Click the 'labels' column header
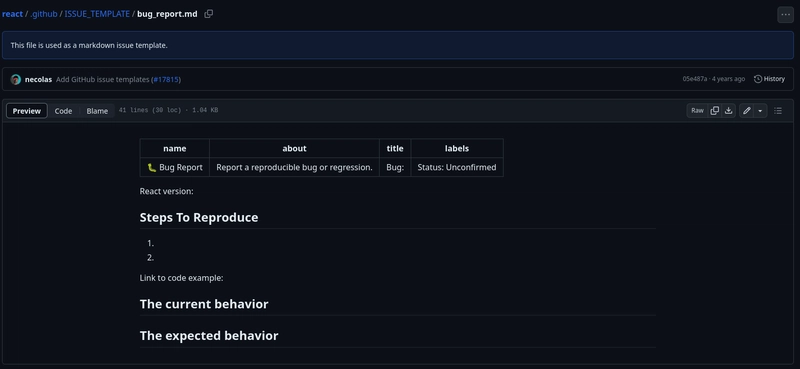Image resolution: width=800 pixels, height=369 pixels. coord(457,149)
